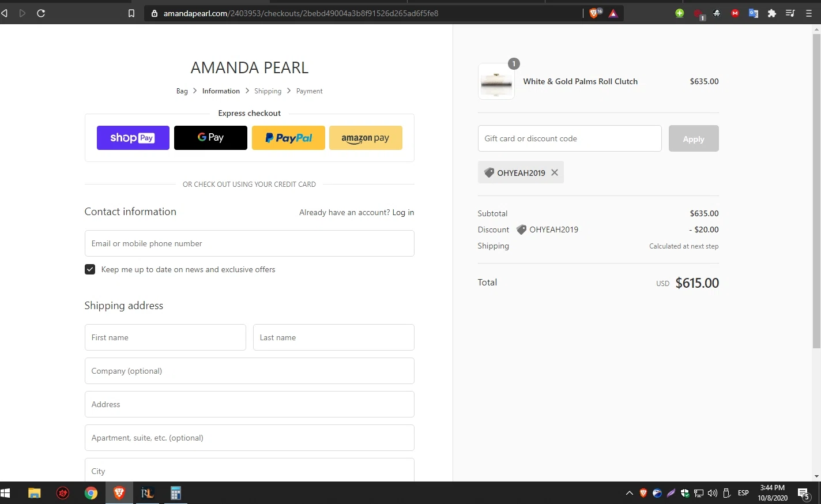Bookmark this page with the bookmark icon
821x504 pixels.
[x=131, y=13]
